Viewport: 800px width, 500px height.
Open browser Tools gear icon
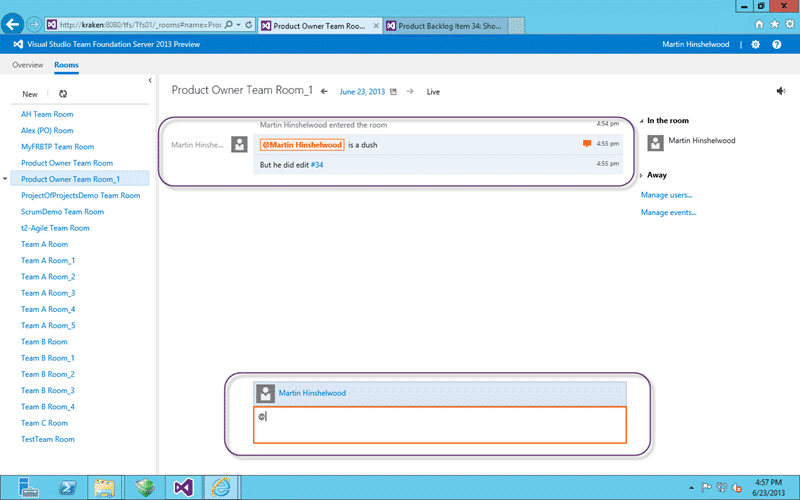click(x=790, y=24)
